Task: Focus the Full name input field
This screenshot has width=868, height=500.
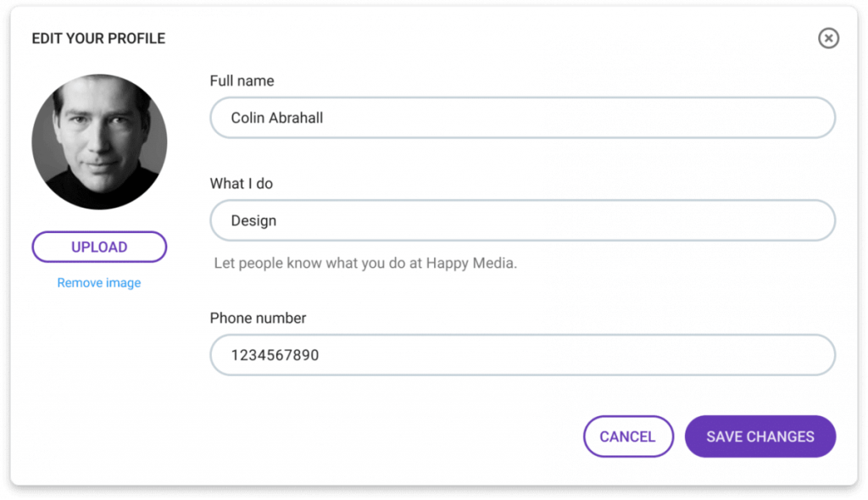Action: pos(522,118)
